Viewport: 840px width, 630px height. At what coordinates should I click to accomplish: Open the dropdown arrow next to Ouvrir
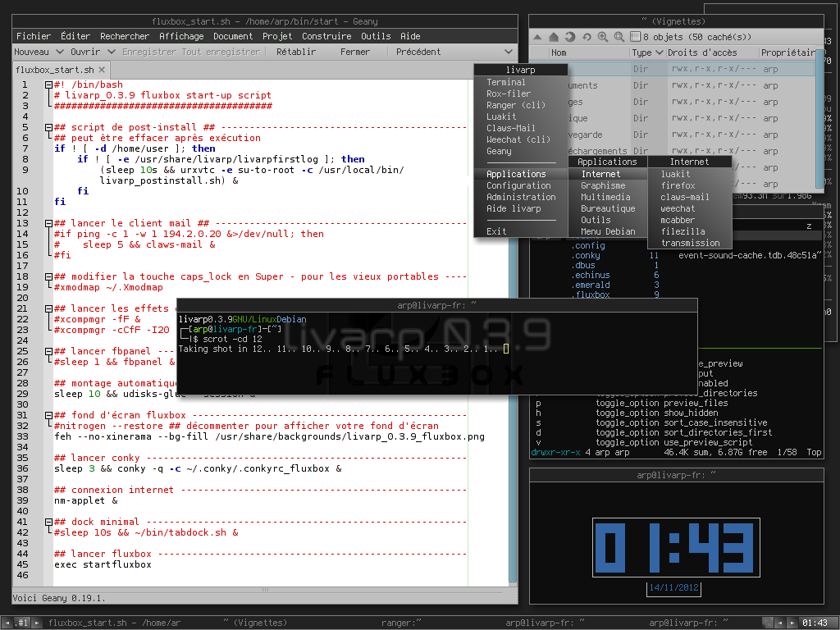(112, 52)
